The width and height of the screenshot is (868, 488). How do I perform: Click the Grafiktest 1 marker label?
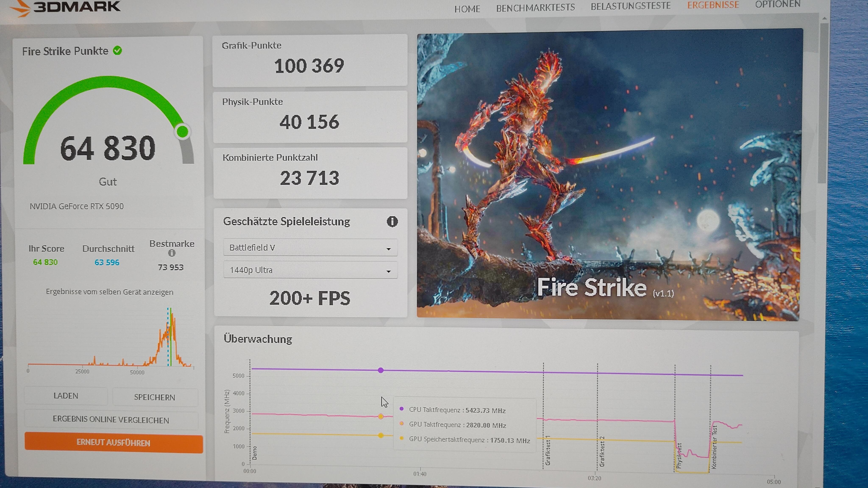point(548,450)
